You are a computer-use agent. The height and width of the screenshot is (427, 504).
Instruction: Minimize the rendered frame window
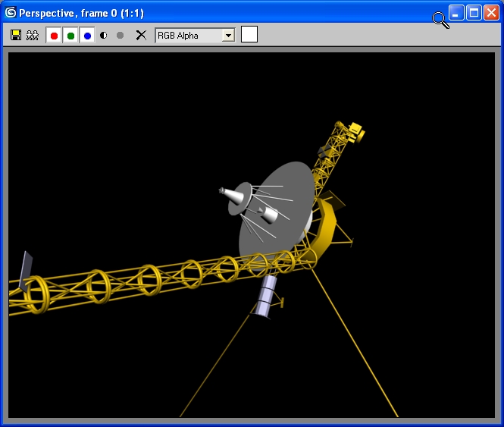(x=456, y=13)
